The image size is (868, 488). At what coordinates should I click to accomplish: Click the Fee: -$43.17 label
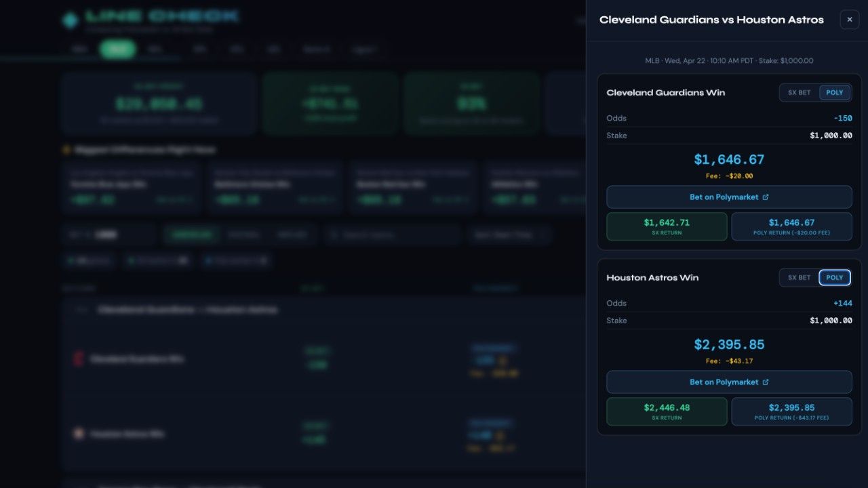pyautogui.click(x=729, y=361)
